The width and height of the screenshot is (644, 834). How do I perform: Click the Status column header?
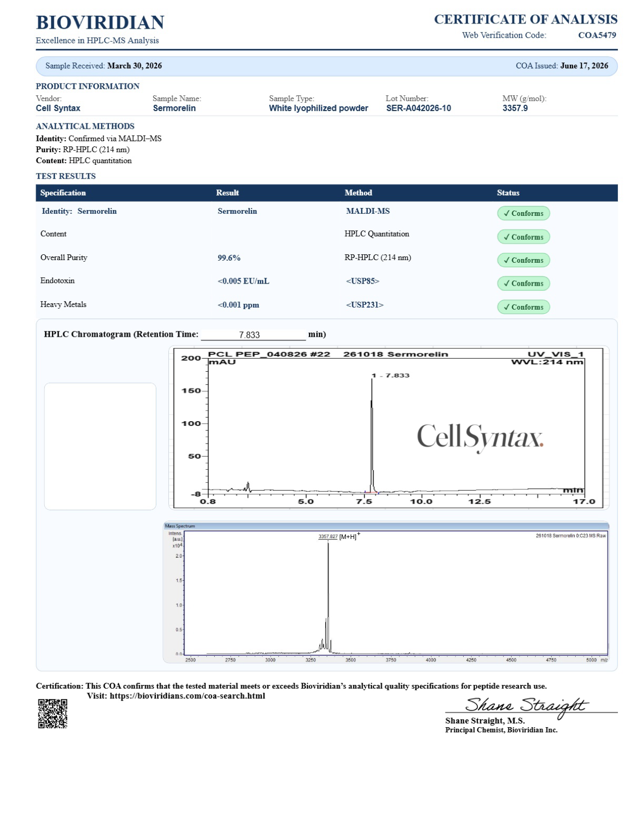[508, 193]
